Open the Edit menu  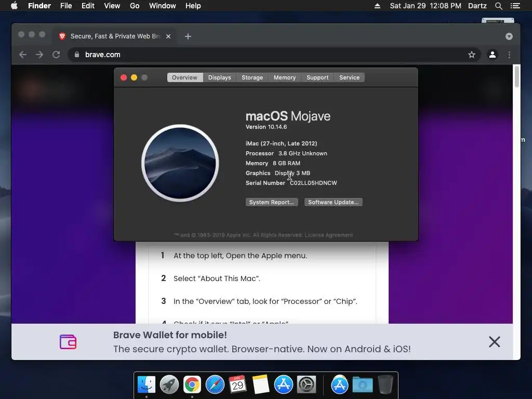tap(88, 6)
